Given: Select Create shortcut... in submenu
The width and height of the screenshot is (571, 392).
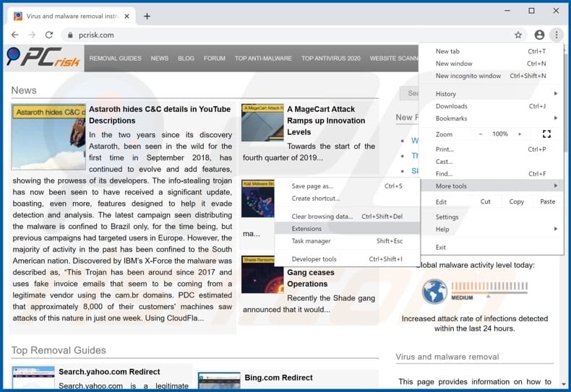Looking at the screenshot, I should pyautogui.click(x=347, y=199).
